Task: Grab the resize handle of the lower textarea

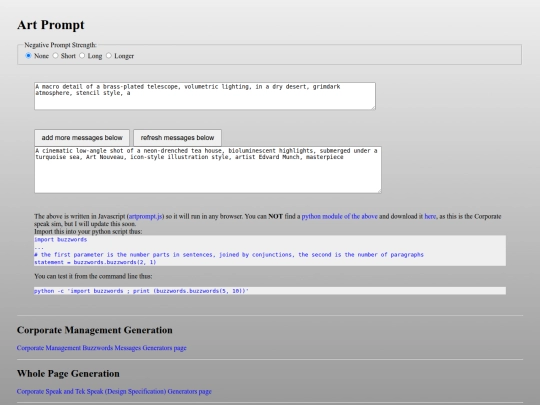Action: (x=379, y=190)
